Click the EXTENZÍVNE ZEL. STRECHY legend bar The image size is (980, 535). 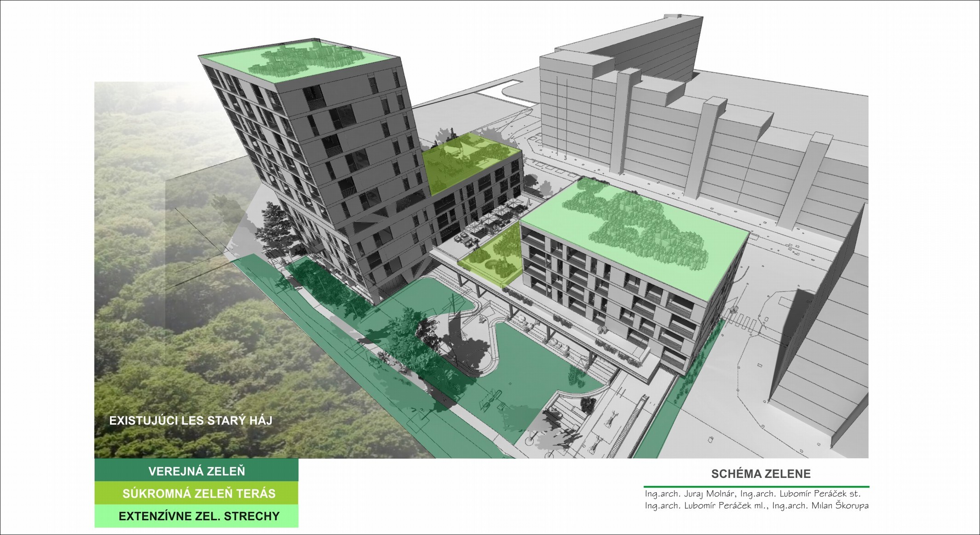[196, 516]
